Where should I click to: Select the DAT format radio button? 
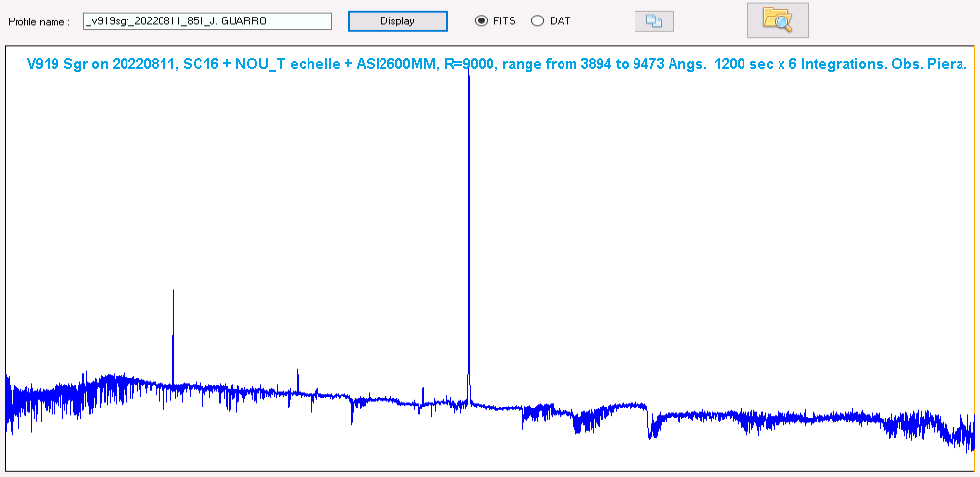click(x=537, y=21)
